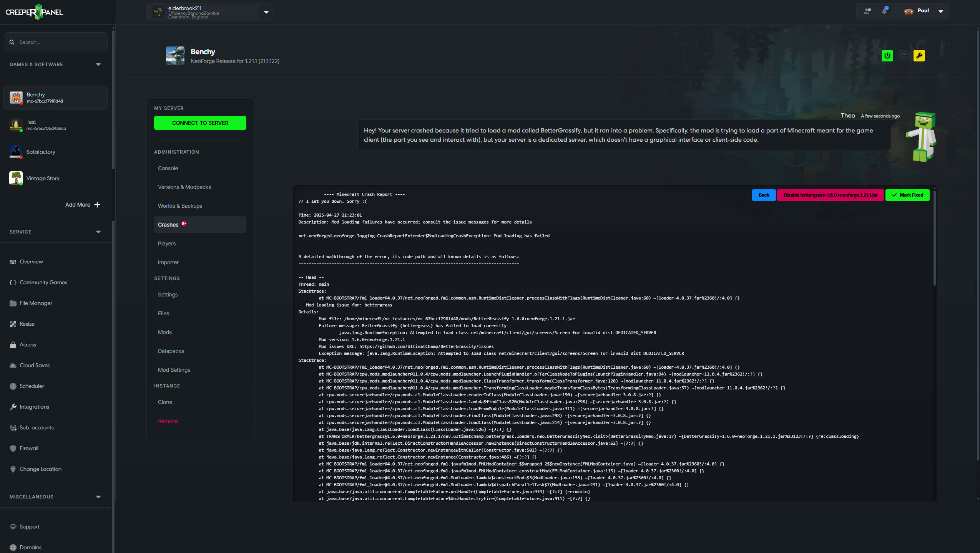This screenshot has height=553, width=980.
Task: Open the notifications bell icon
Action: (x=885, y=11)
